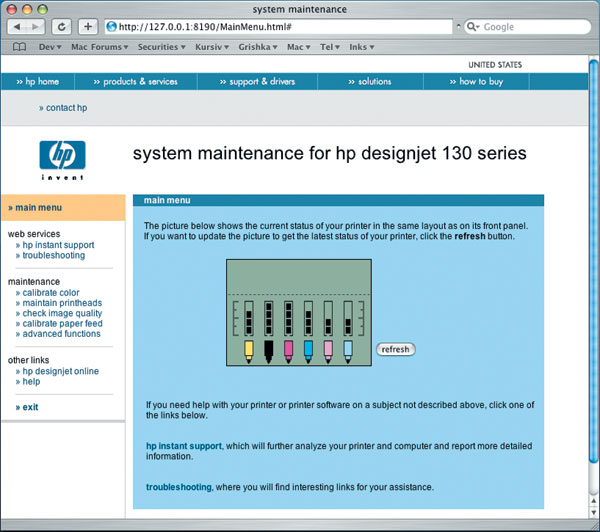Open the how to buy tab

pyautogui.click(x=476, y=82)
